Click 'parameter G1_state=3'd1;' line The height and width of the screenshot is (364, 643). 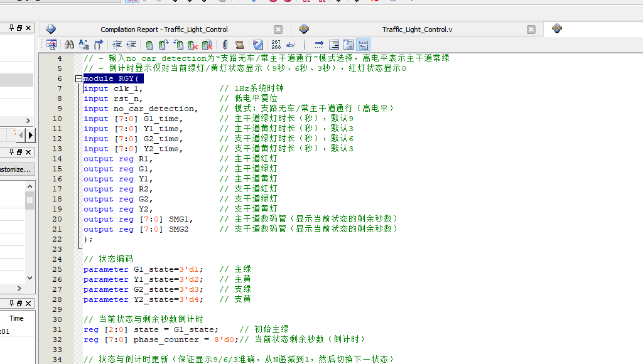[x=144, y=269]
